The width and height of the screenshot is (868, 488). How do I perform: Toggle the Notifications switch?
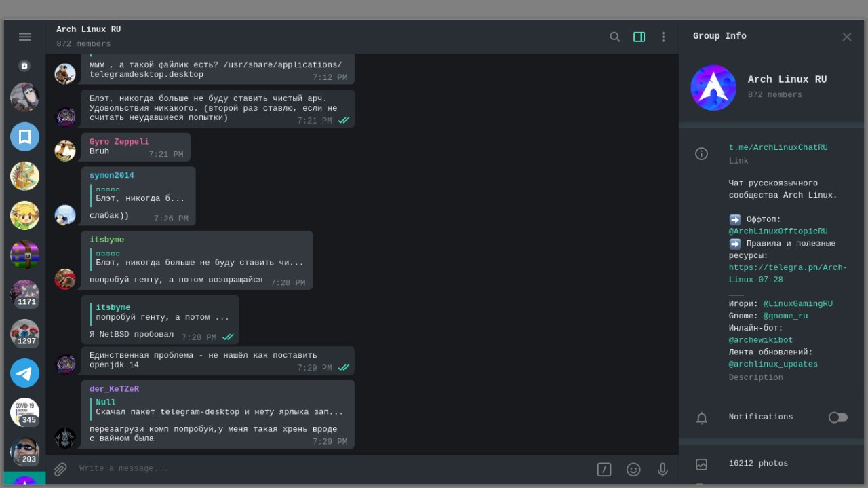[x=837, y=417]
